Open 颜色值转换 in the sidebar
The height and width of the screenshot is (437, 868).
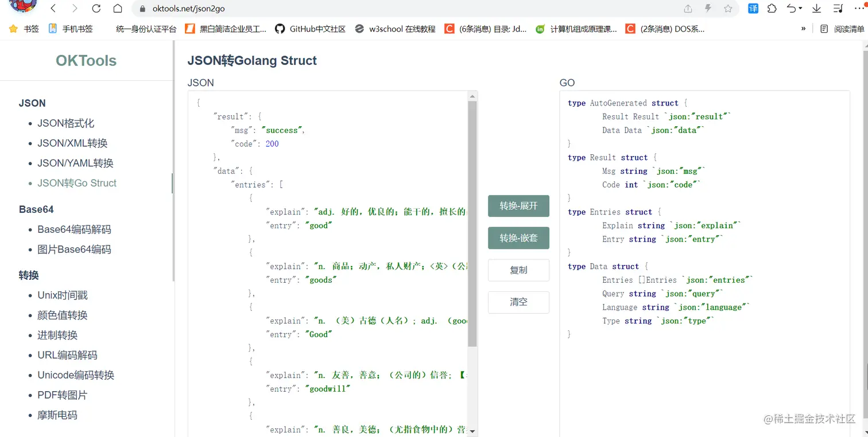(x=63, y=315)
